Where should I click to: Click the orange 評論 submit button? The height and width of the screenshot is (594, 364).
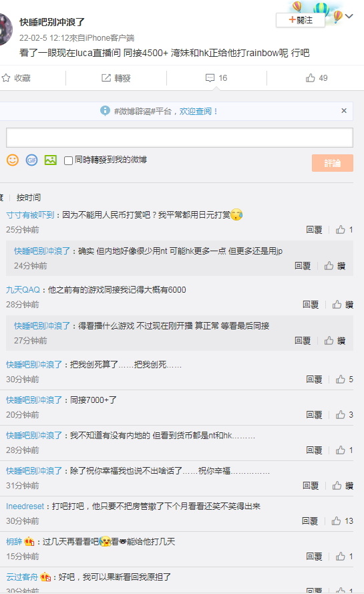pyautogui.click(x=333, y=163)
